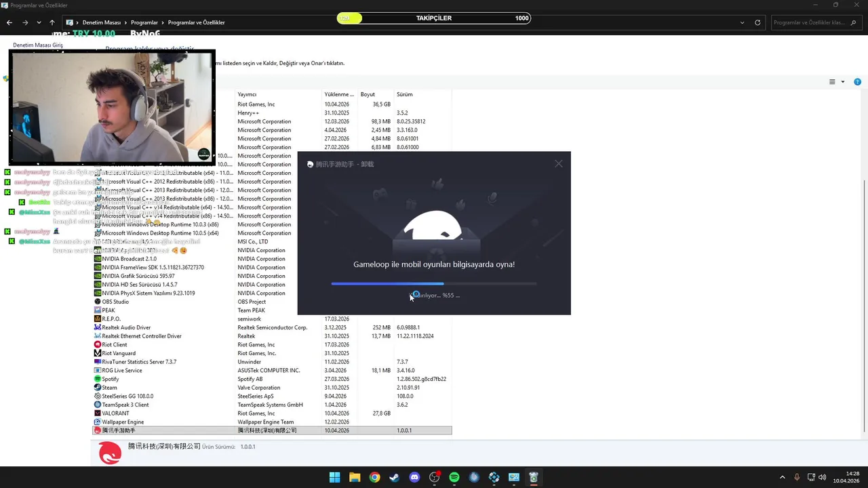Click the OBS Studio icon in list
The width and height of the screenshot is (868, 488).
click(x=98, y=302)
